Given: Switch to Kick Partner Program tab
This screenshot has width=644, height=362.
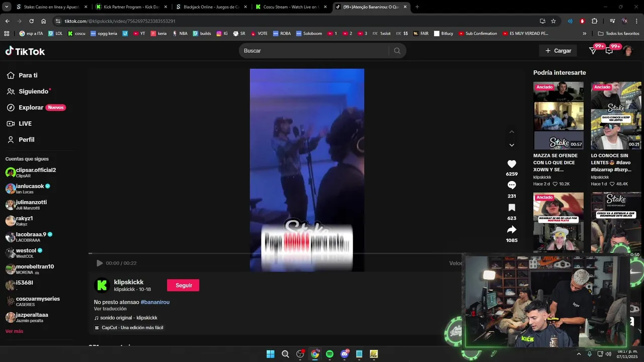Looking at the screenshot, I should pos(131,7).
